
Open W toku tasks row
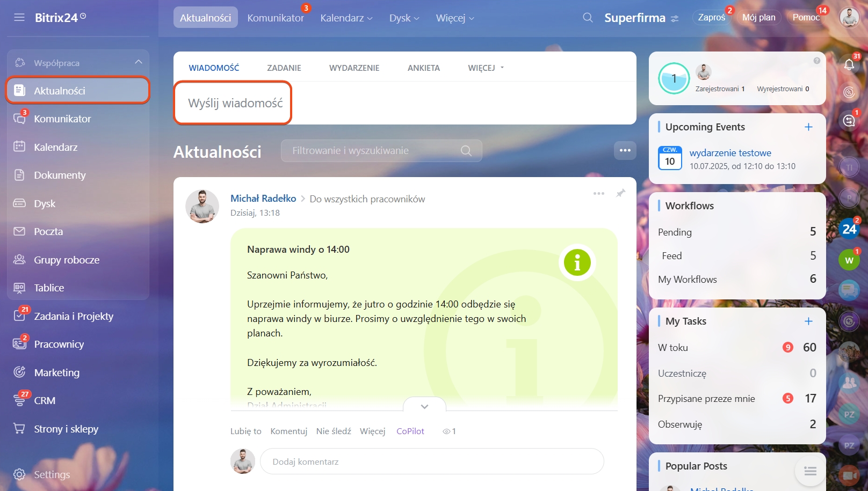(x=737, y=347)
